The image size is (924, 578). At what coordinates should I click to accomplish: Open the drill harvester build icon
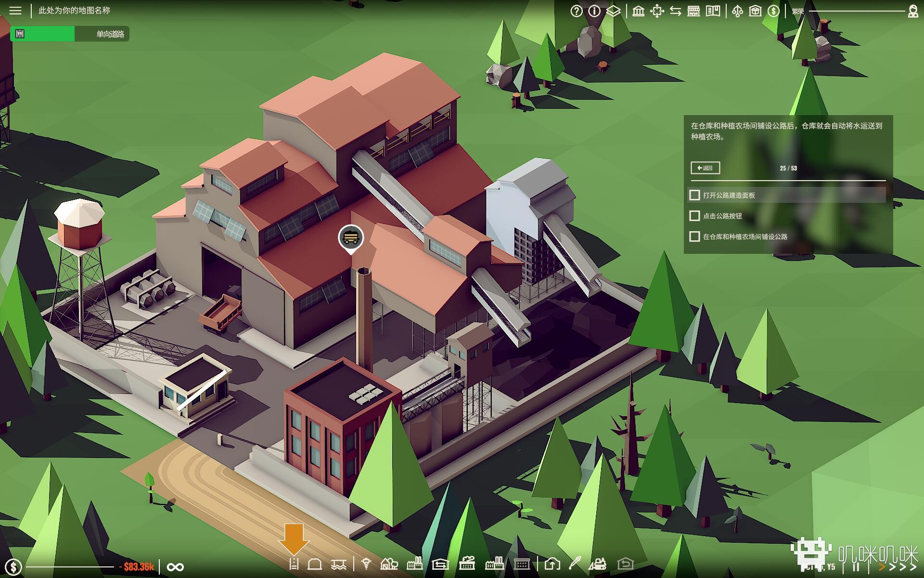(367, 564)
